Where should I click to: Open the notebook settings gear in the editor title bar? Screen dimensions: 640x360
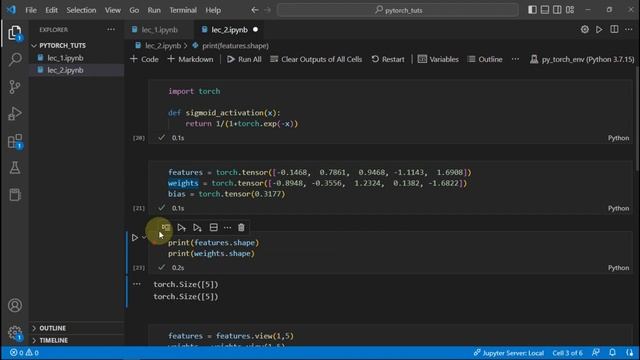584,29
